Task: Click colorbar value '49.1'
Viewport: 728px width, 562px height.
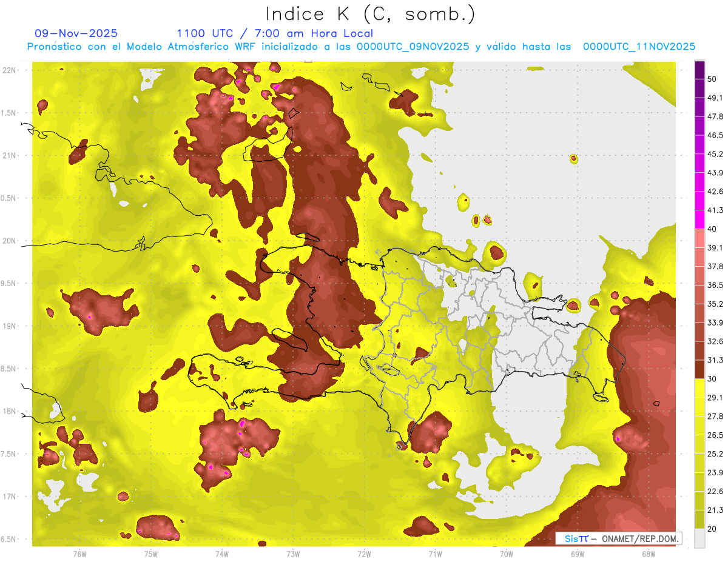Action: pos(715,98)
